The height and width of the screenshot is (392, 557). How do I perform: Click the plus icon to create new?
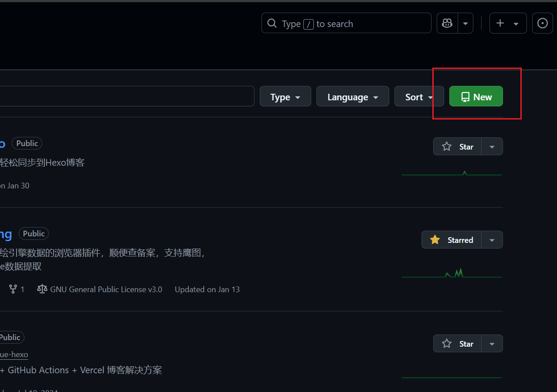[500, 23]
